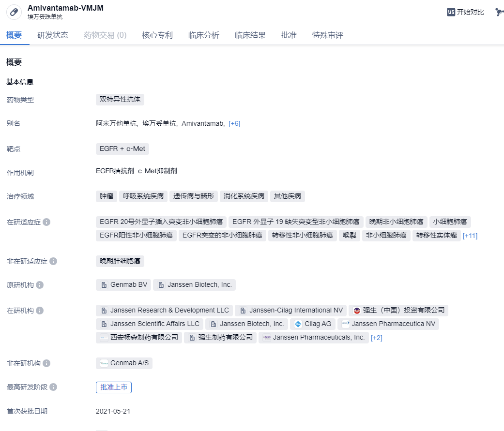Image resolution: width=504 pixels, height=431 pixels.
Task: Click info icon beside 原研机构
Action: pyautogui.click(x=40, y=285)
